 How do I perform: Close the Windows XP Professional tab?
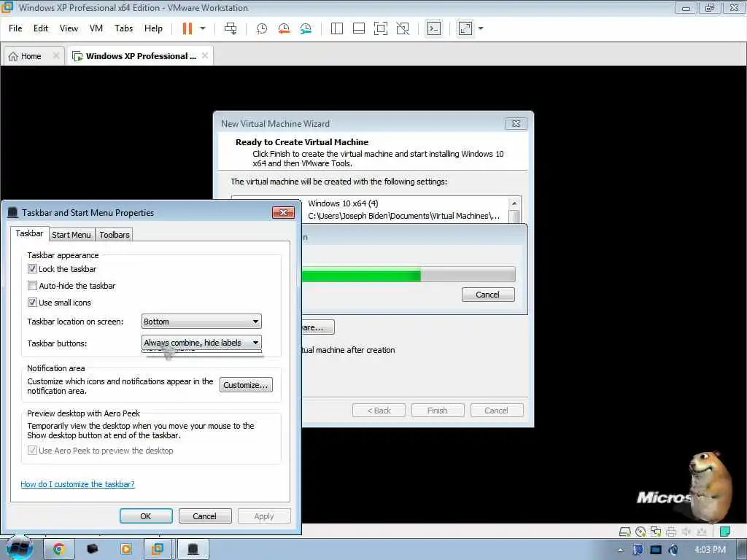(x=205, y=55)
